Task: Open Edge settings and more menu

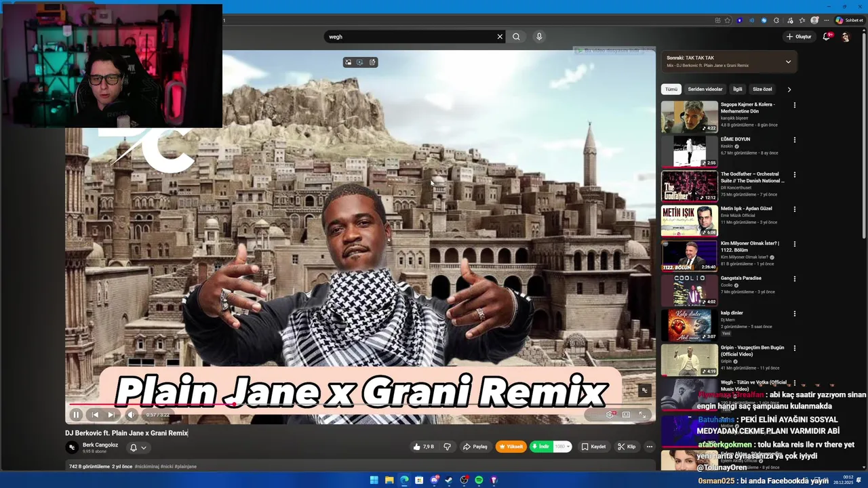Action: pos(825,20)
